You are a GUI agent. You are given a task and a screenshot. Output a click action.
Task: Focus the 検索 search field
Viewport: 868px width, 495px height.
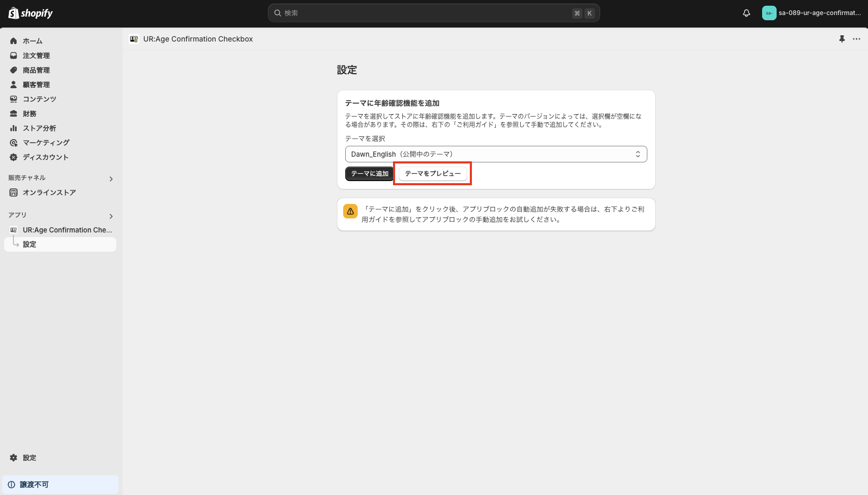tap(433, 13)
